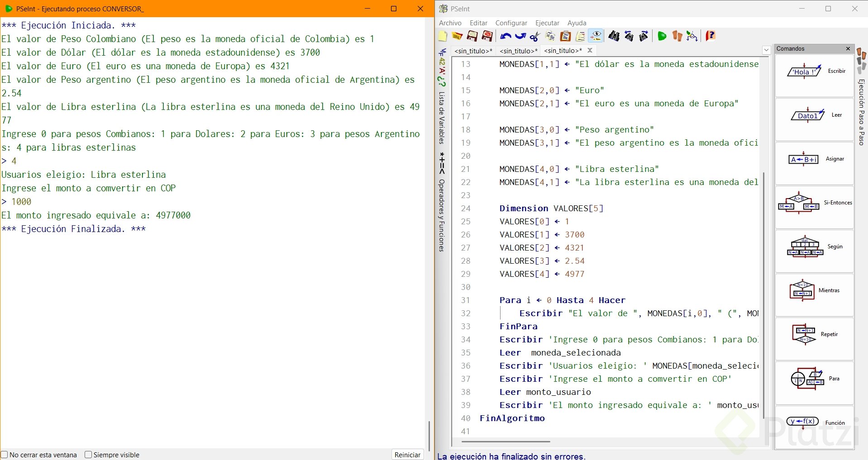
Task: Click the Cut scissors icon
Action: 535,36
